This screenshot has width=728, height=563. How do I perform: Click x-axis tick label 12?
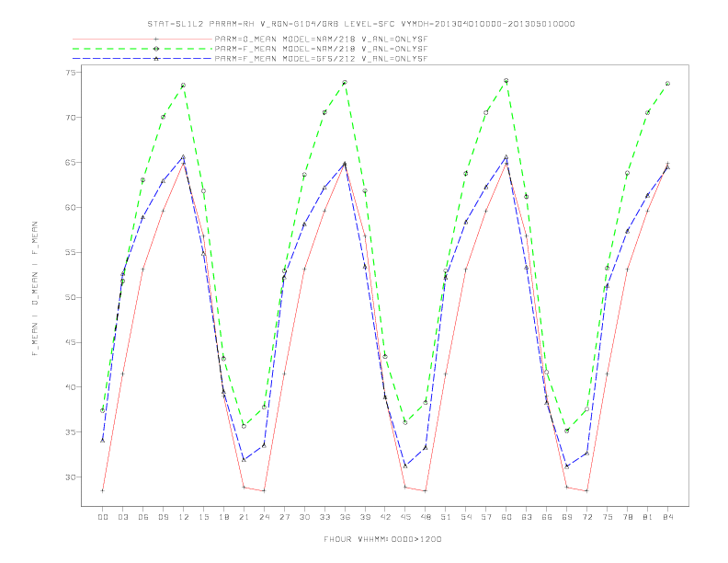(x=184, y=517)
